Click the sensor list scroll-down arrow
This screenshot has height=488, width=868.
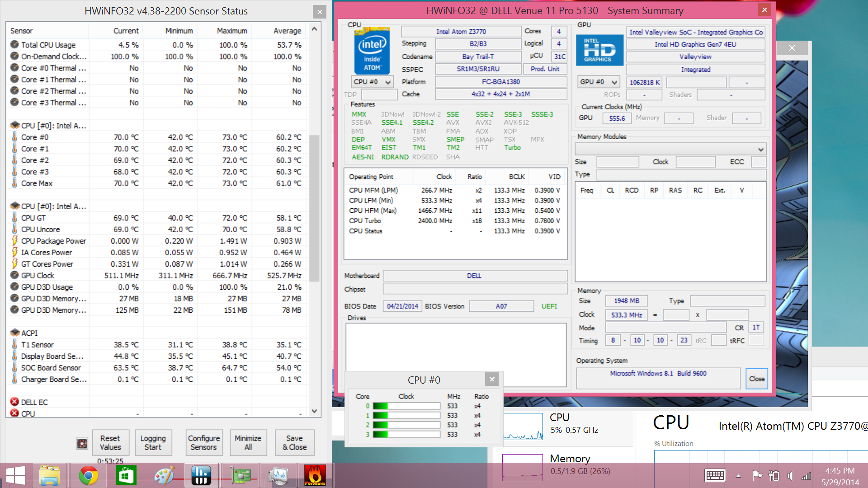pos(314,411)
